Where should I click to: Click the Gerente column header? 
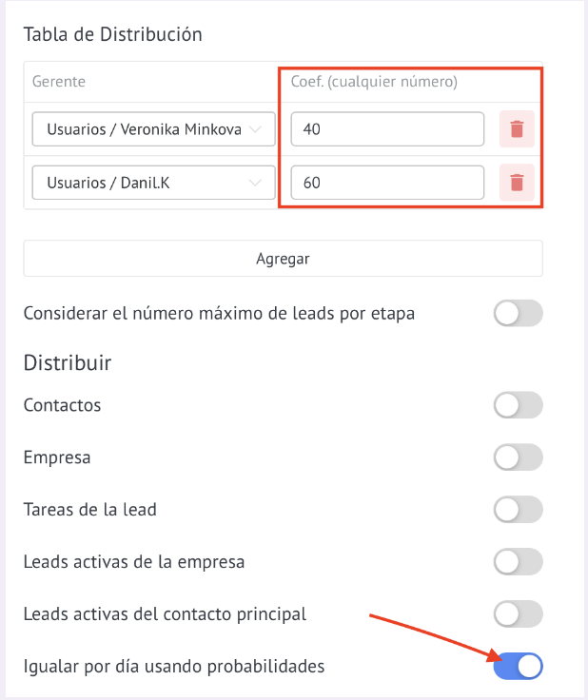(x=58, y=82)
